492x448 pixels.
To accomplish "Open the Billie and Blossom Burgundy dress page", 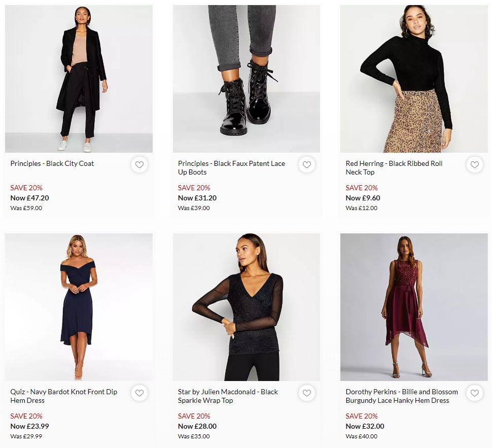I will [x=402, y=396].
